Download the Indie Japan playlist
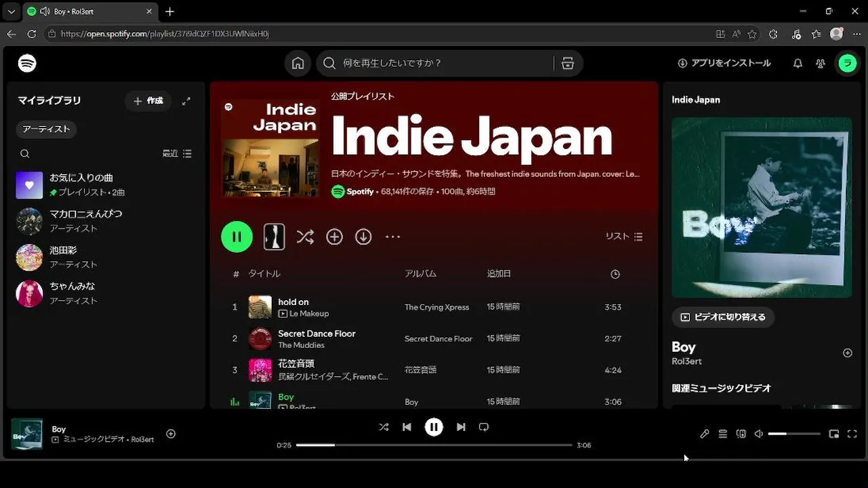 (x=364, y=237)
